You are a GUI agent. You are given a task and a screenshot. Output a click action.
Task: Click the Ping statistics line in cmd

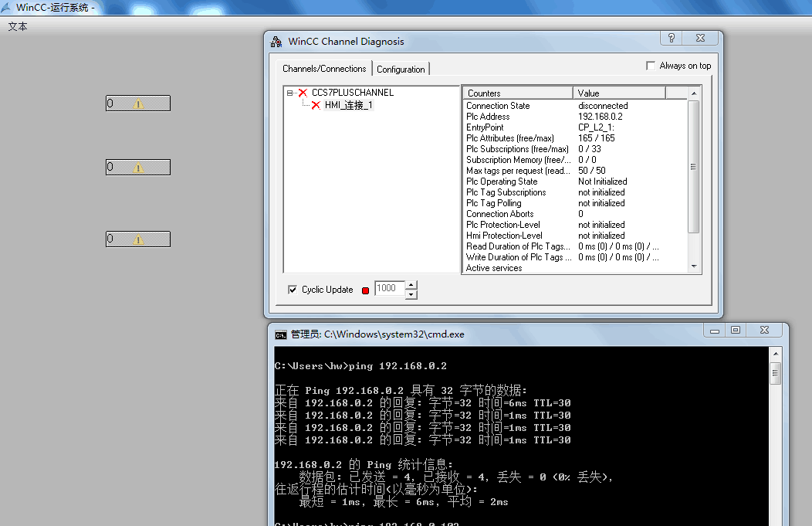tap(364, 464)
